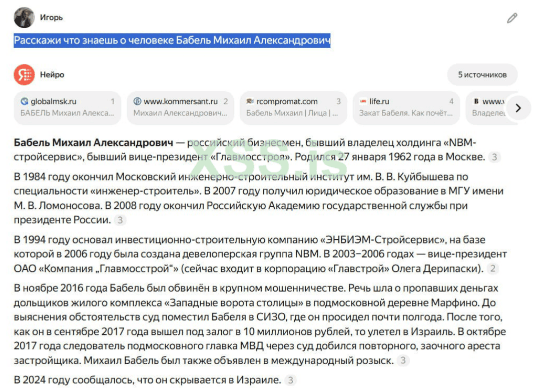Open the 5 источников sources button
This screenshot has width=535, height=388.
(482, 74)
